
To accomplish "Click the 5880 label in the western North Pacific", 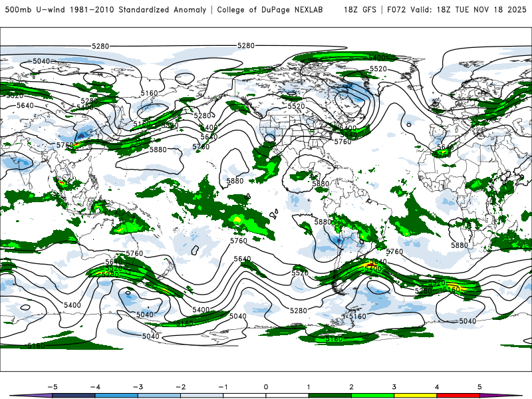I will pos(158,149).
